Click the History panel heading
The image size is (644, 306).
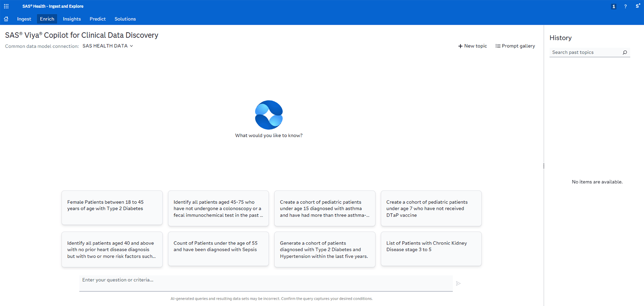point(561,38)
